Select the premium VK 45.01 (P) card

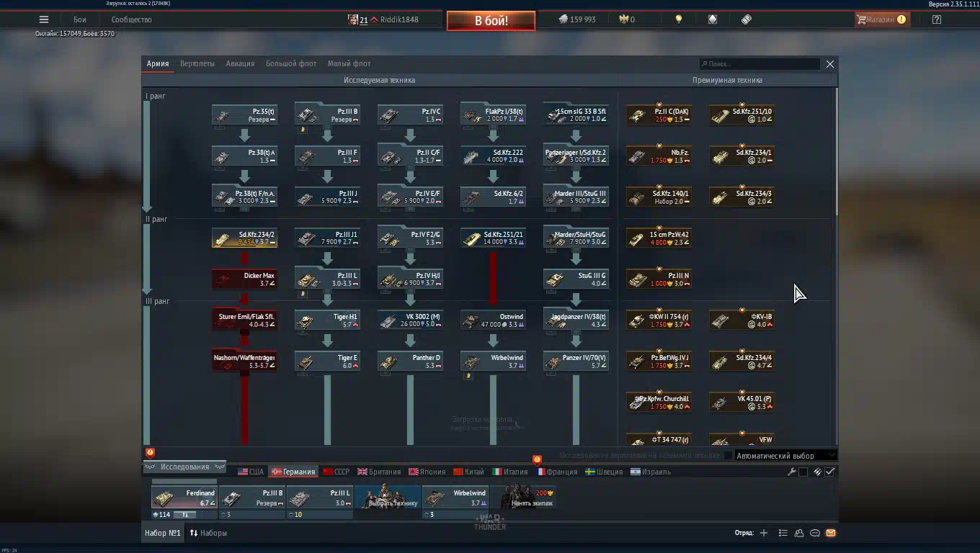pos(742,403)
